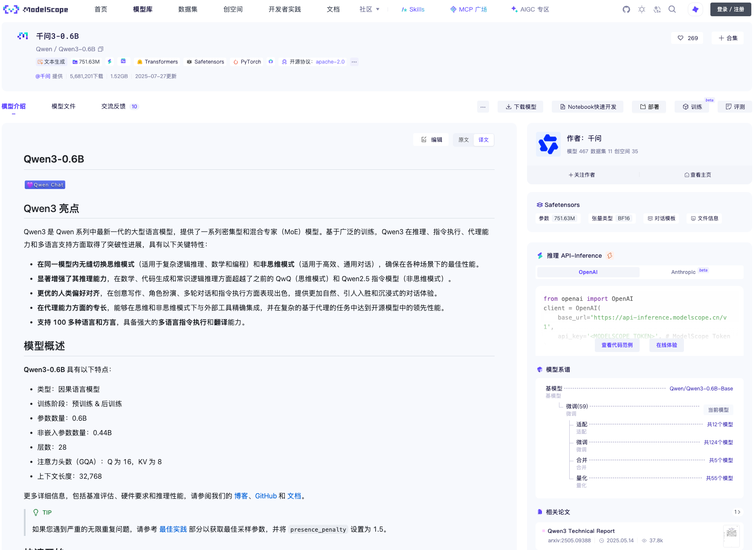The image size is (756, 550).
Task: Open the 最佳实践 link
Action: (x=173, y=530)
